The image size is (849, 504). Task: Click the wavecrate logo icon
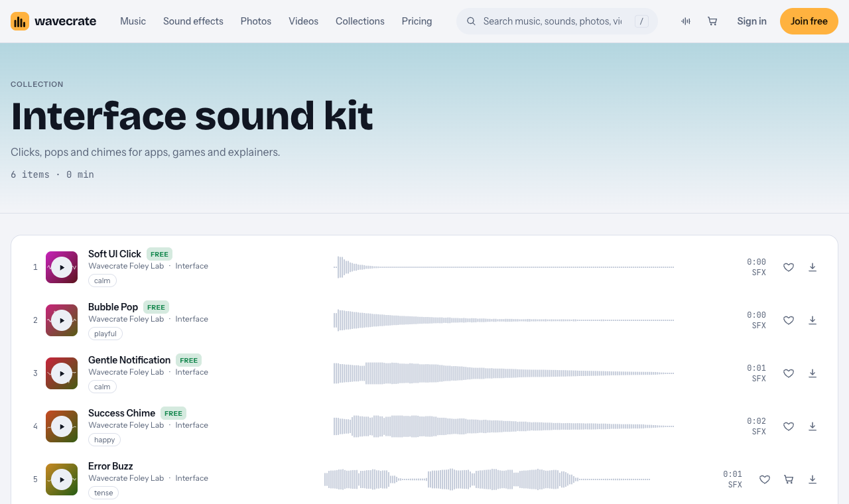pyautogui.click(x=20, y=21)
